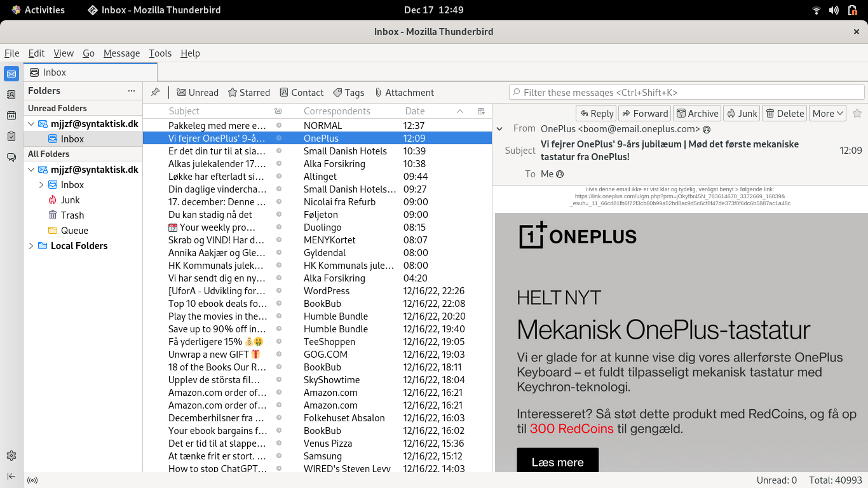The height and width of the screenshot is (488, 868).
Task: Toggle the Attachment quick filter
Action: click(403, 93)
